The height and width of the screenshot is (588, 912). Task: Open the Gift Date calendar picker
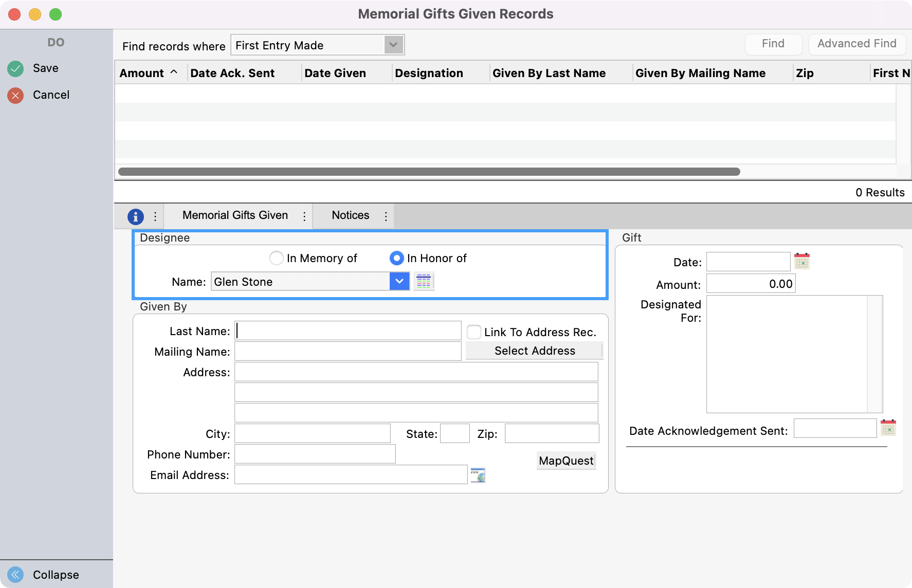[801, 262]
